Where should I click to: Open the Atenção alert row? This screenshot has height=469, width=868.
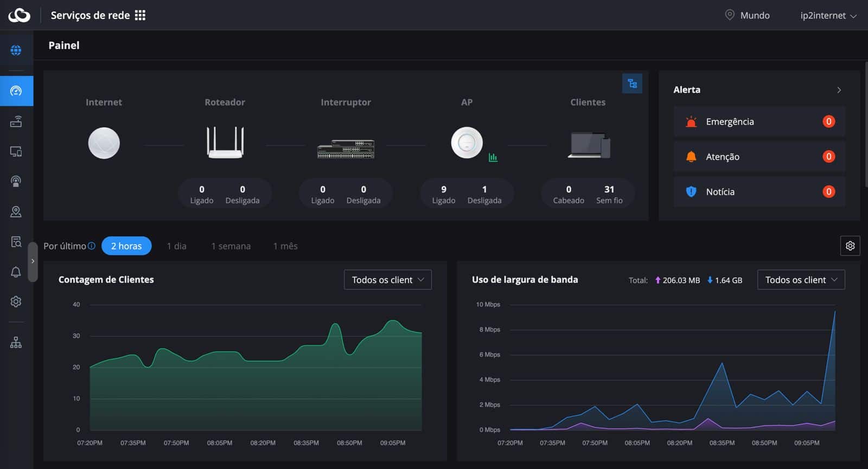pyautogui.click(x=759, y=157)
